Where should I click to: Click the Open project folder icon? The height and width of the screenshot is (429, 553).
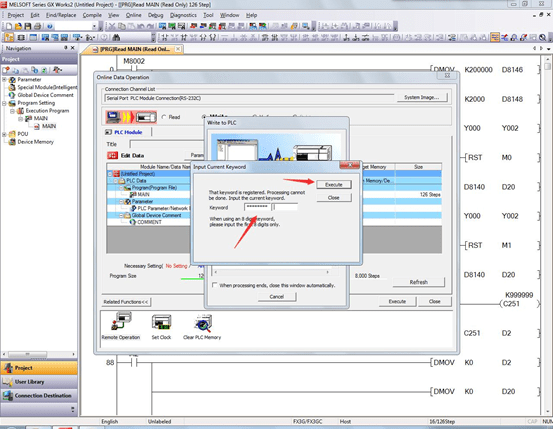18,26
